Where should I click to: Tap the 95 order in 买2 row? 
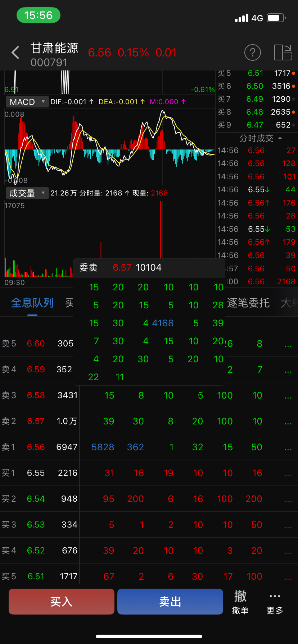(x=108, y=499)
